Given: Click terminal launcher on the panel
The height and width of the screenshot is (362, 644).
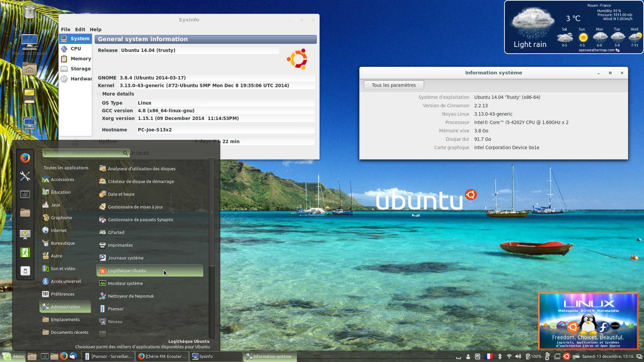Looking at the screenshot, I should [x=45, y=356].
